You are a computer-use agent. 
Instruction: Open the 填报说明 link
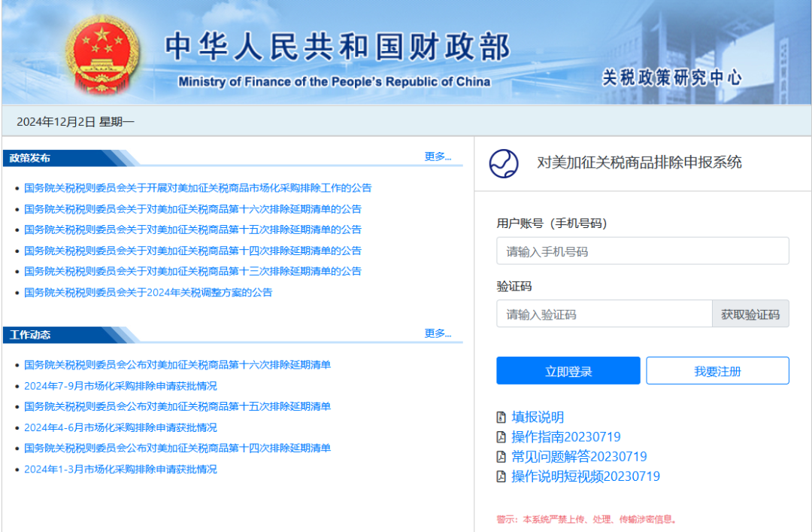coord(538,417)
